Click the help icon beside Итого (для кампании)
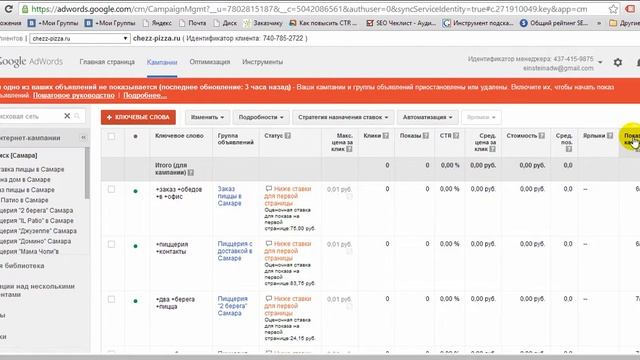Viewport: 640px width, 360px height. click(191, 173)
